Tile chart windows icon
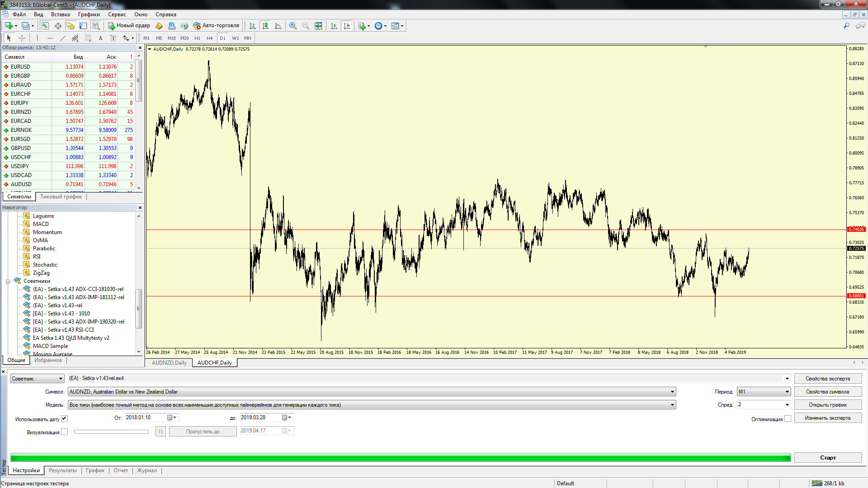Screen dimensions: 868x488 (x=318, y=26)
